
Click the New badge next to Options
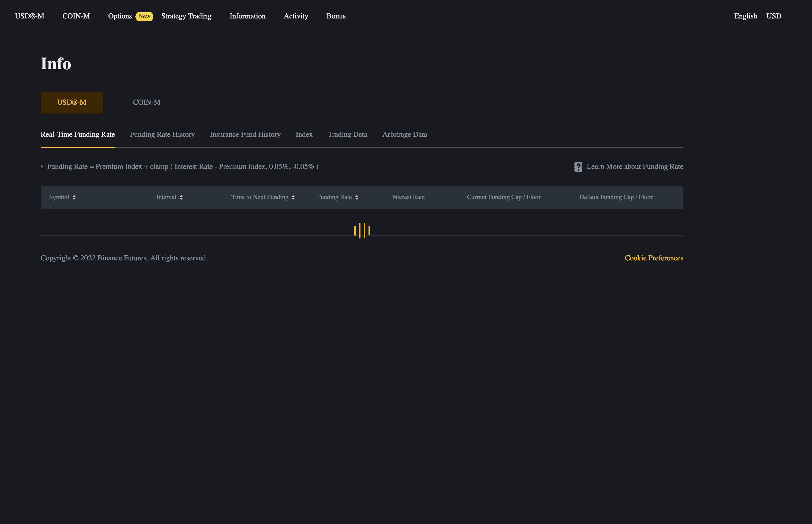tap(144, 16)
